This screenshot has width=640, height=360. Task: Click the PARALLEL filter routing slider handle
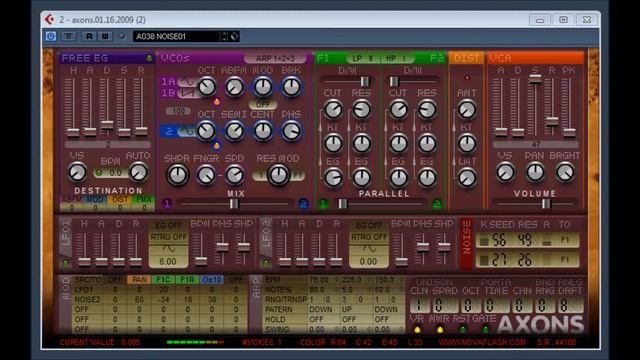(x=342, y=203)
